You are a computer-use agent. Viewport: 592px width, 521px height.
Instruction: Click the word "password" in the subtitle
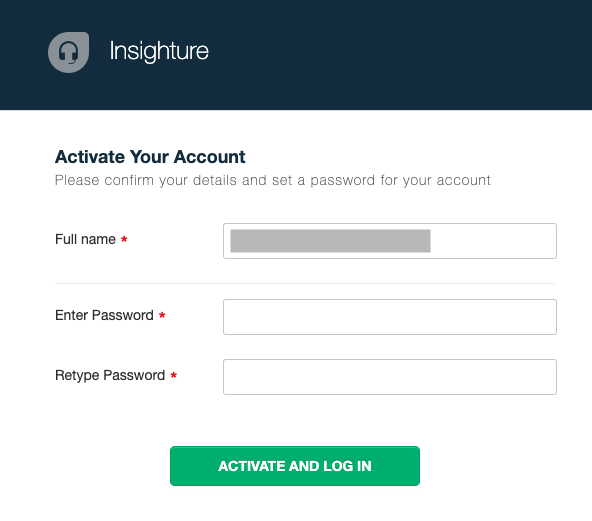tap(342, 181)
